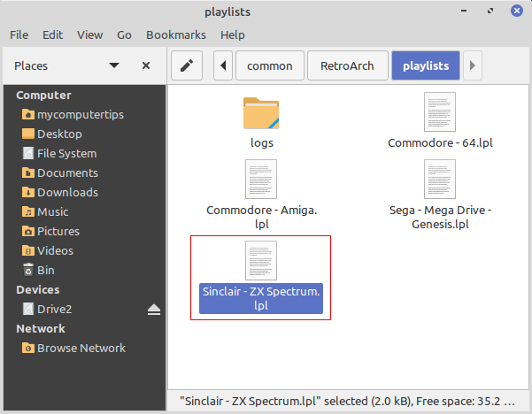Viewport: 532px width, 414px height.
Task: Open the Places sidebar dropdown arrow
Action: coord(114,65)
